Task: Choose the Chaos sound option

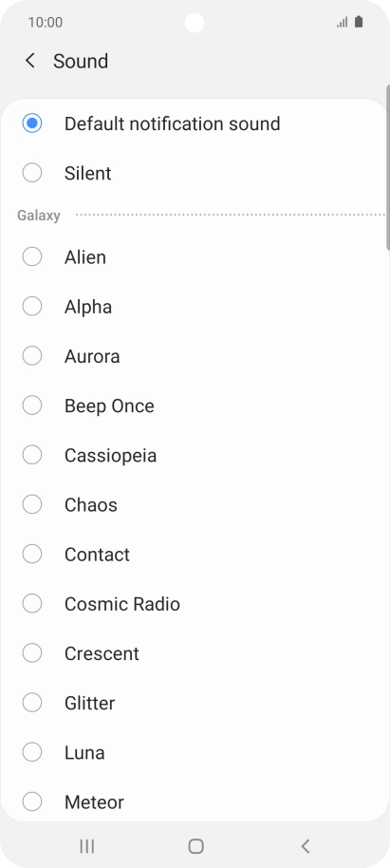Action: pos(32,504)
